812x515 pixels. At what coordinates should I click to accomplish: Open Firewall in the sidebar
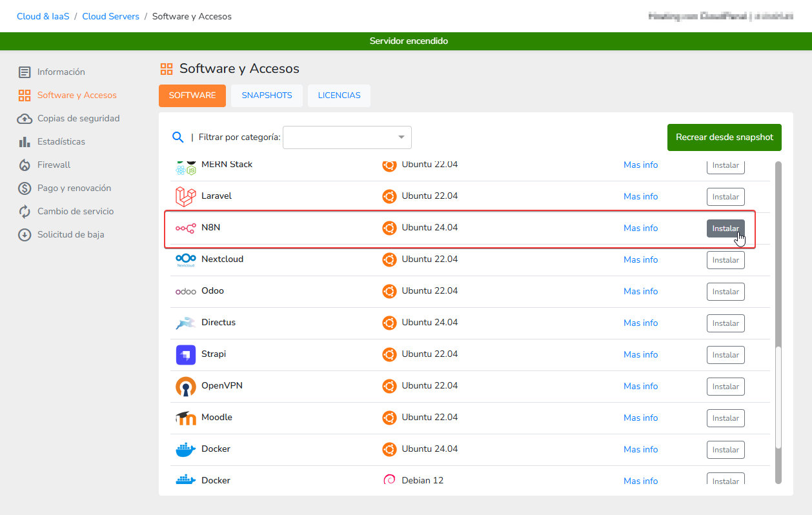pos(54,165)
